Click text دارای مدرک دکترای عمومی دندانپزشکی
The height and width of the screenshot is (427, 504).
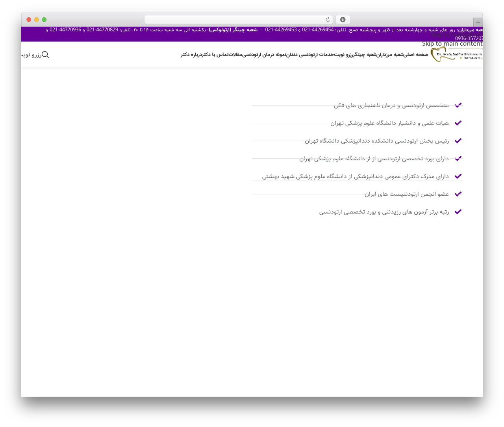coord(401,176)
